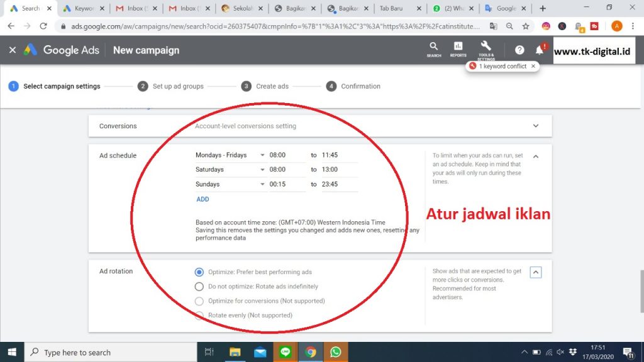The image size is (644, 362).
Task: Open the Reports icon
Action: tap(458, 48)
